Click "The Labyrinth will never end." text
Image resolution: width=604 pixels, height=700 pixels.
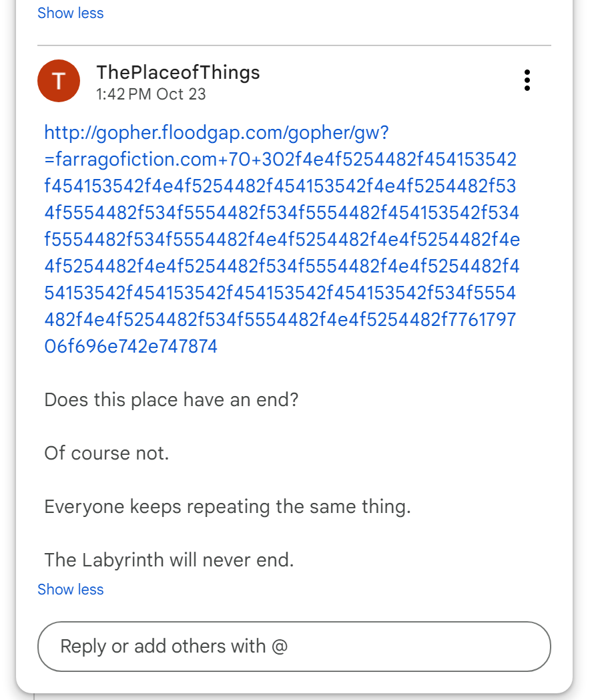click(169, 560)
